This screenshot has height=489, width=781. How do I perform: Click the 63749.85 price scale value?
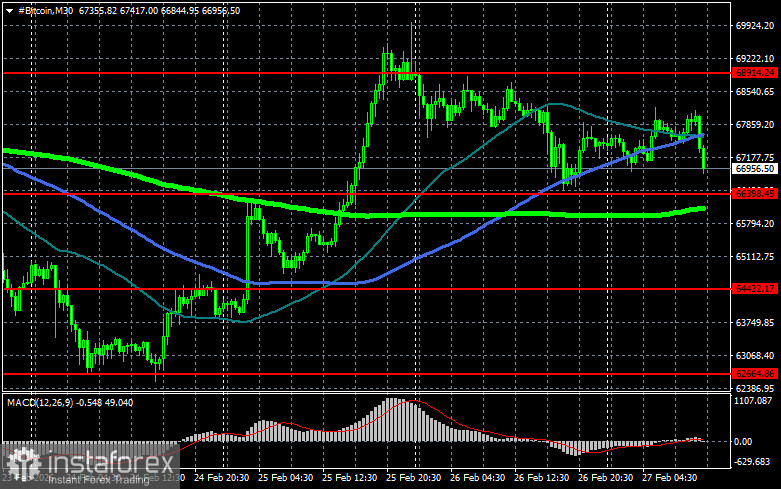[x=755, y=323]
